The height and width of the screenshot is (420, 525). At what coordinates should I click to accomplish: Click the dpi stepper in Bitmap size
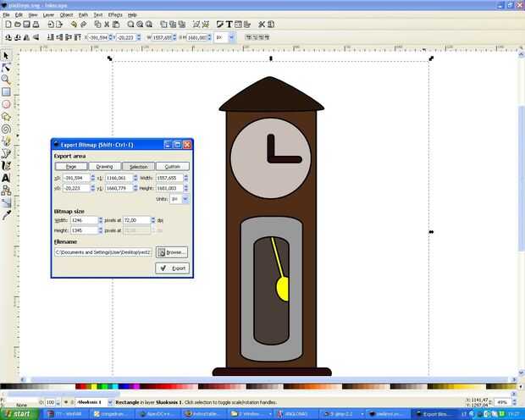(x=153, y=220)
